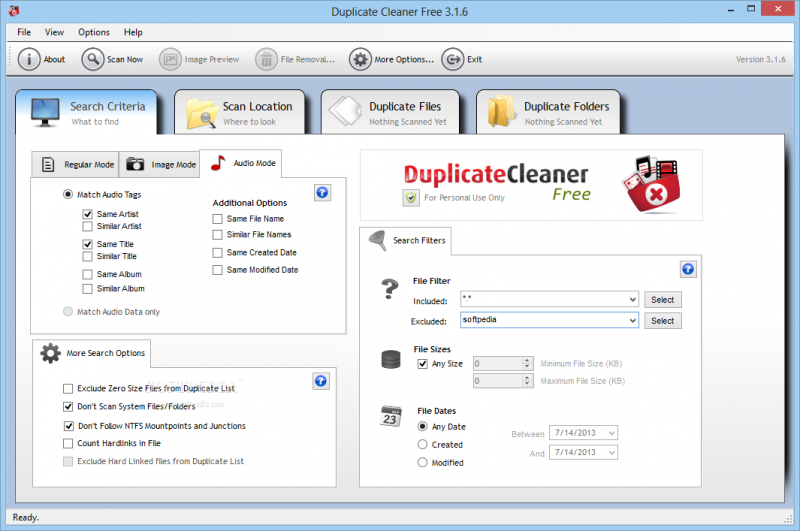800x531 pixels.
Task: Uncheck the Same Artist checkbox
Action: click(x=88, y=215)
